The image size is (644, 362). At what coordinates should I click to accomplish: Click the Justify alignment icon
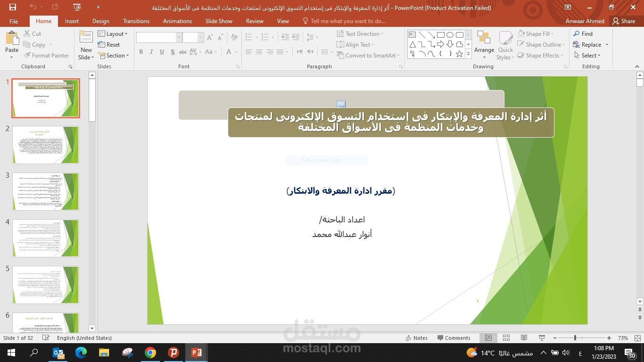[x=280, y=52]
